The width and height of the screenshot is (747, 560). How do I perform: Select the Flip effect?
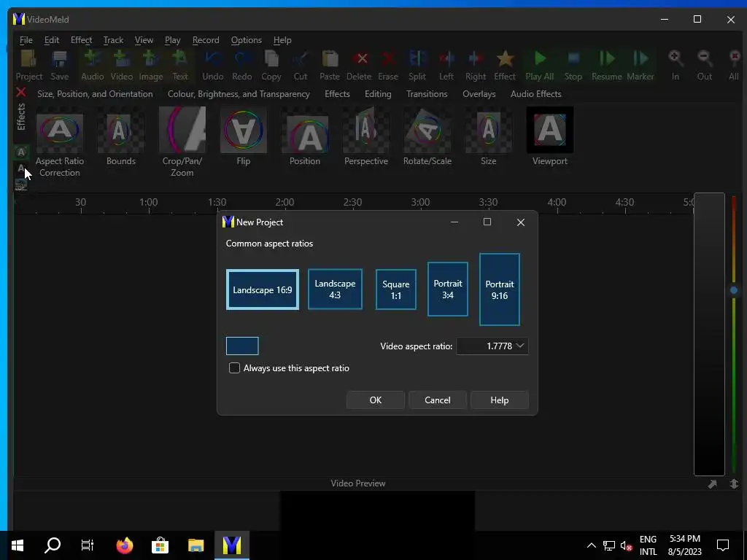click(x=244, y=136)
